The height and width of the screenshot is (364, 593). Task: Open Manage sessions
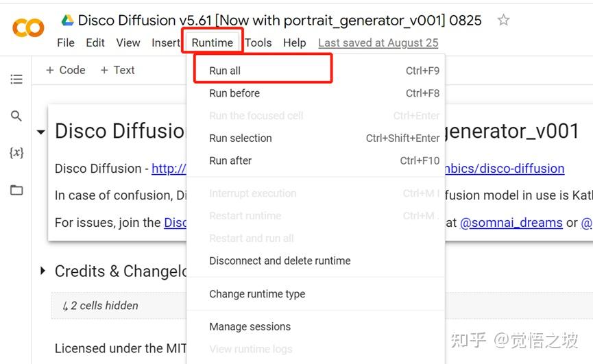(x=316, y=326)
